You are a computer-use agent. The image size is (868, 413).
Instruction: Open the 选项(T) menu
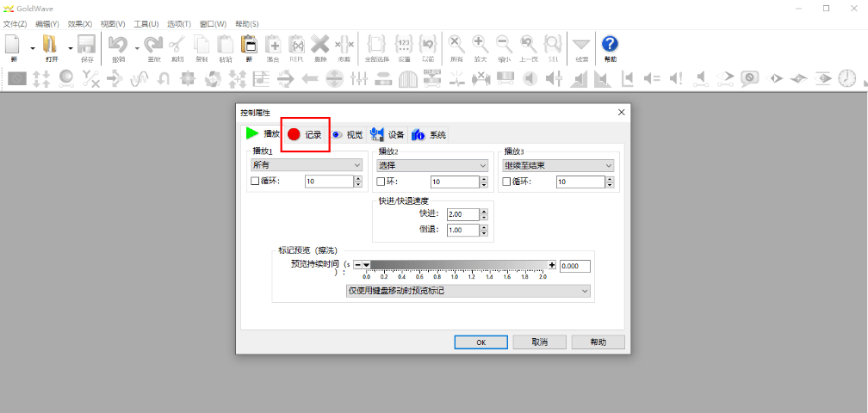coord(179,24)
